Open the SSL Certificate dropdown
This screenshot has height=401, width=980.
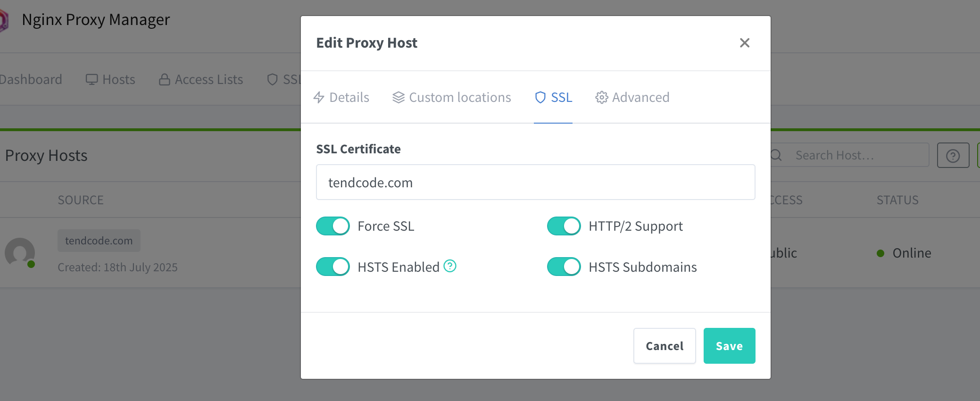click(x=536, y=182)
